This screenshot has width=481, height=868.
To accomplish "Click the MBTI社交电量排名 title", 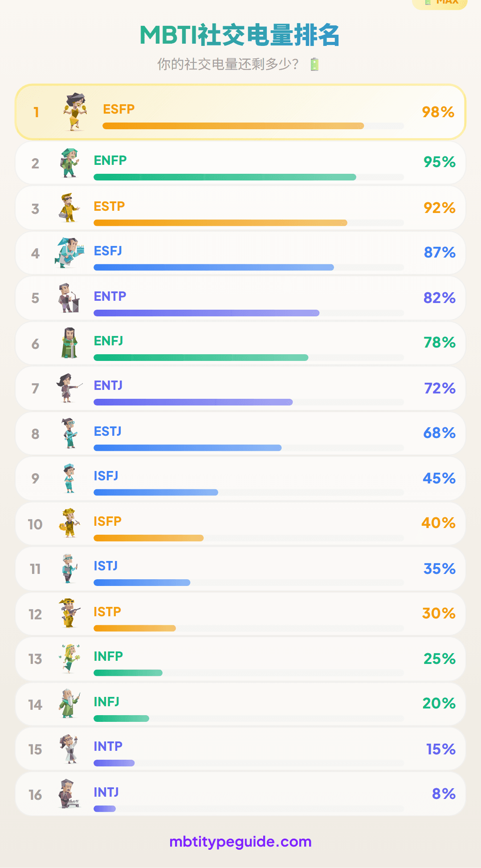I will coord(240,36).
